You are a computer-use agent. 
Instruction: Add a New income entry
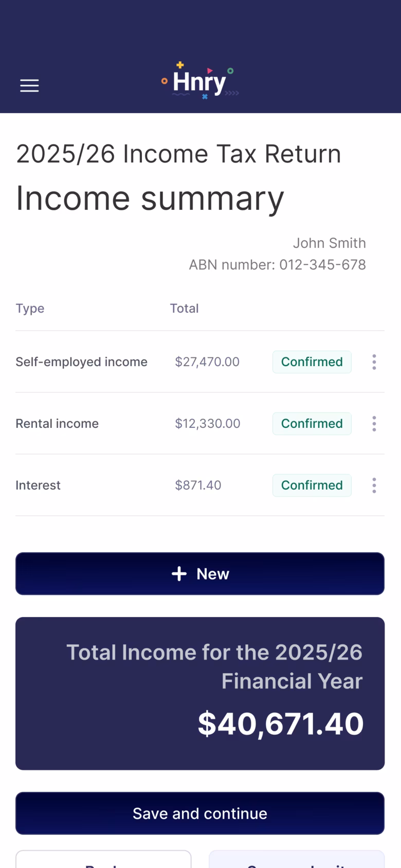point(200,574)
